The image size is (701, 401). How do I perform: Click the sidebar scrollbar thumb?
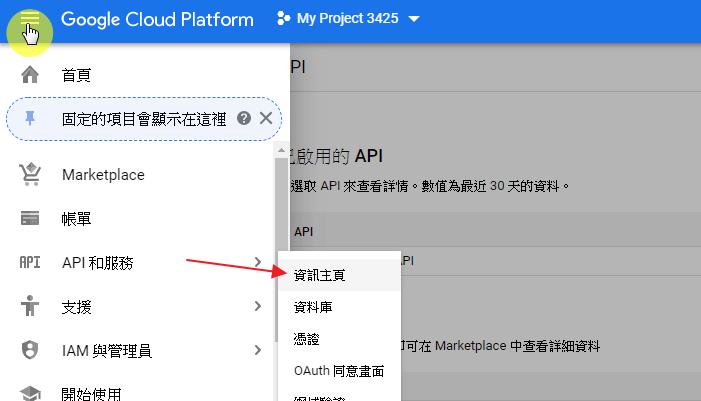[281, 250]
